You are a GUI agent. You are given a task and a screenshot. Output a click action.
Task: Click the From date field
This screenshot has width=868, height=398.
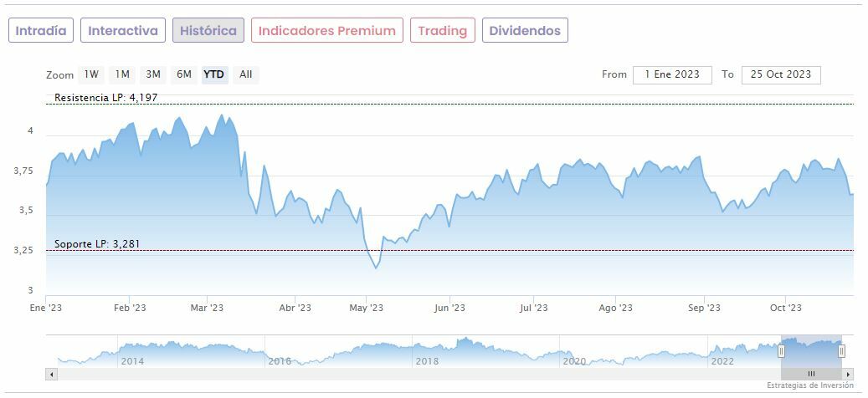point(672,74)
